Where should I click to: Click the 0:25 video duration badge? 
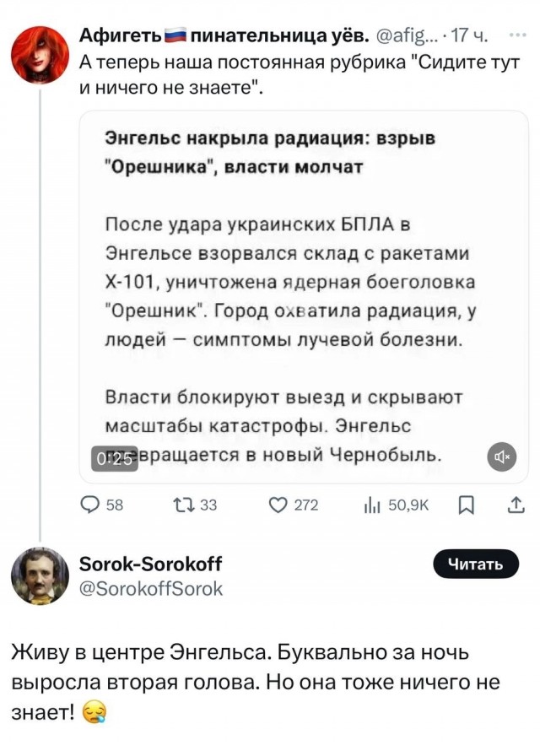(x=114, y=458)
